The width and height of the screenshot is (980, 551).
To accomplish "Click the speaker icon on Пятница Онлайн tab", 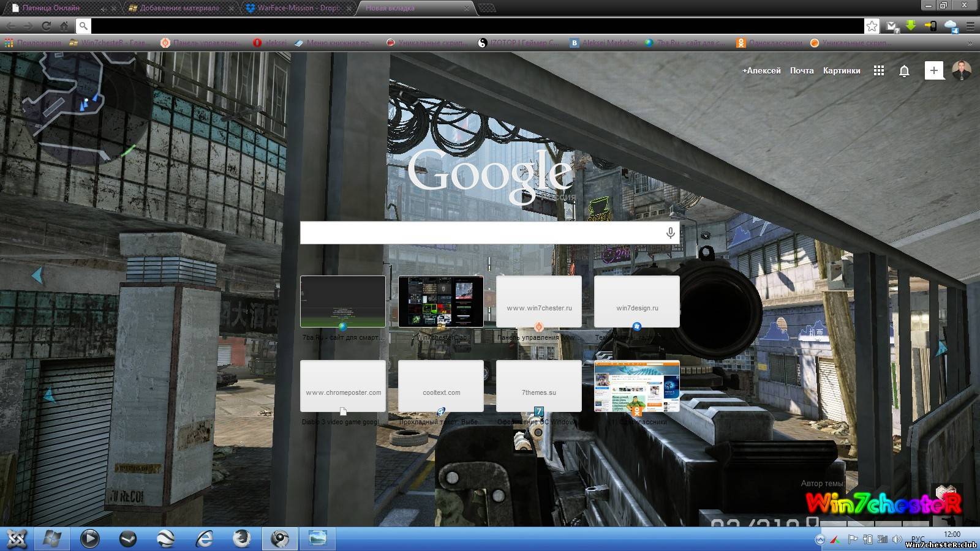I will pos(103,9).
